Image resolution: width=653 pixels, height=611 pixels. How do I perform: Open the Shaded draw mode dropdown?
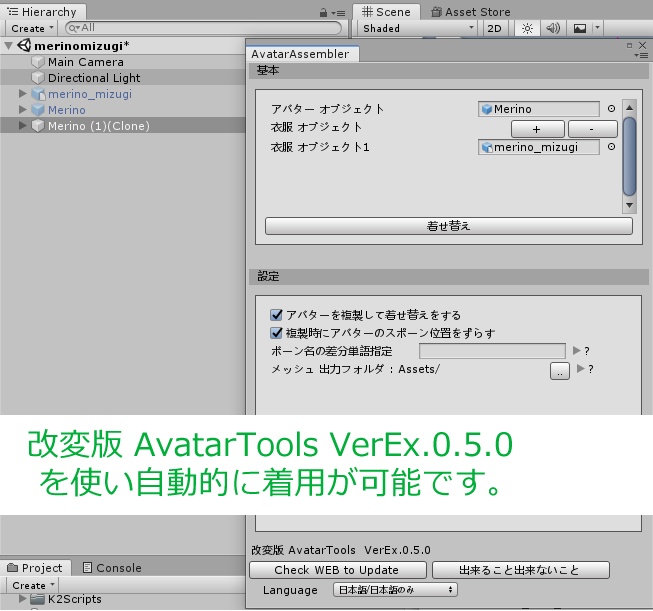tap(418, 28)
